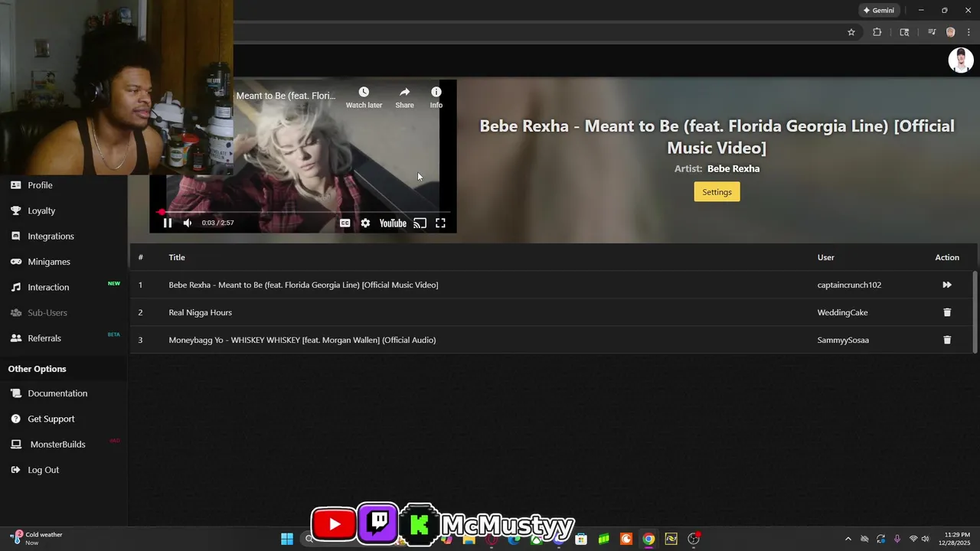Pause the YouTube video
The width and height of the screenshot is (980, 551).
coord(168,223)
